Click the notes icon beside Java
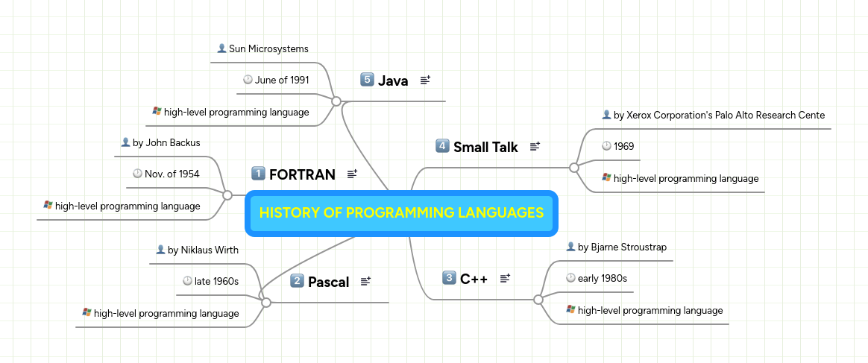The image size is (868, 363). click(425, 81)
